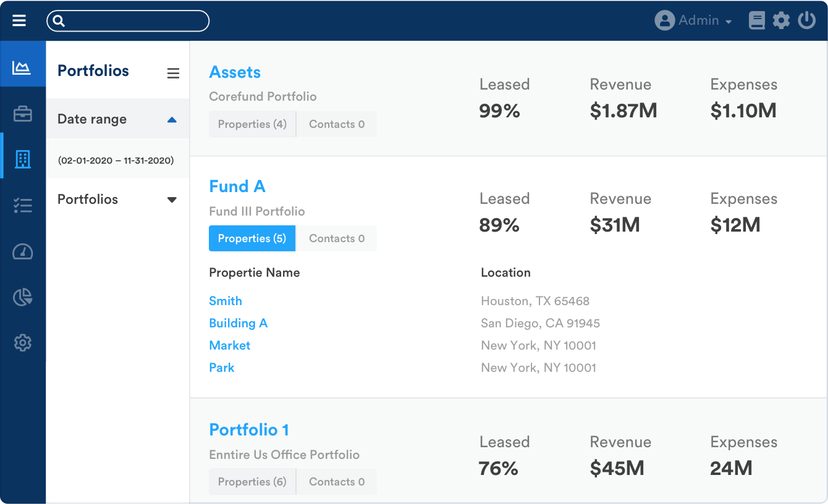
Task: Open the Fund A portfolio link
Action: (237, 186)
